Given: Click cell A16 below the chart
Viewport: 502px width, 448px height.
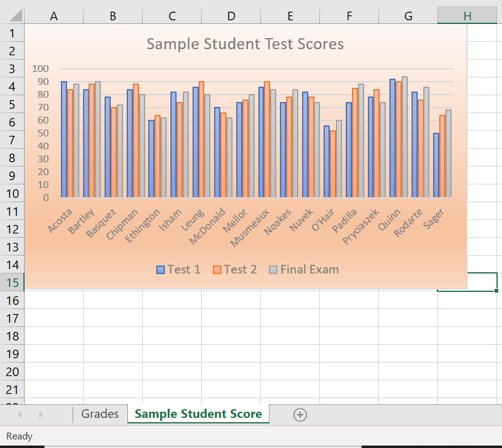Looking at the screenshot, I should pyautogui.click(x=54, y=301).
